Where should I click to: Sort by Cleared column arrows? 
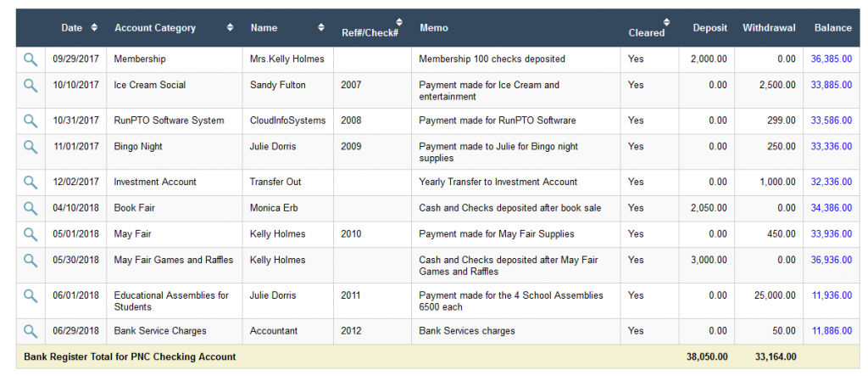pyautogui.click(x=666, y=23)
